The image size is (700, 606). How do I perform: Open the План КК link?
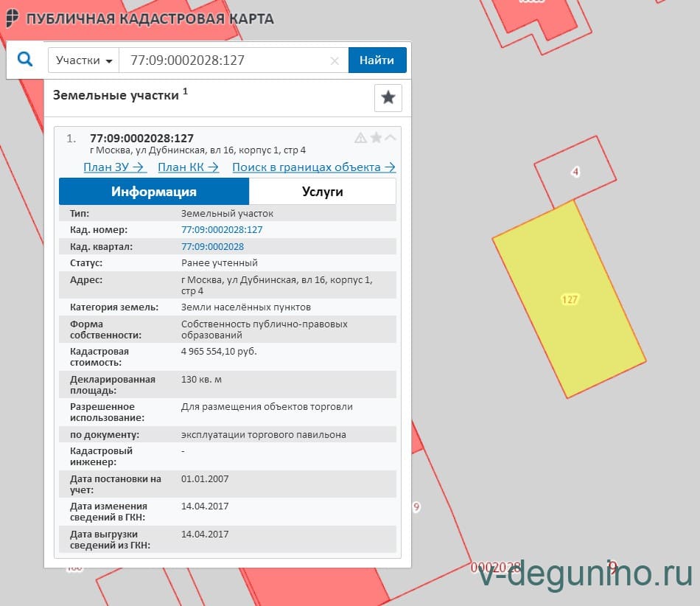point(188,167)
